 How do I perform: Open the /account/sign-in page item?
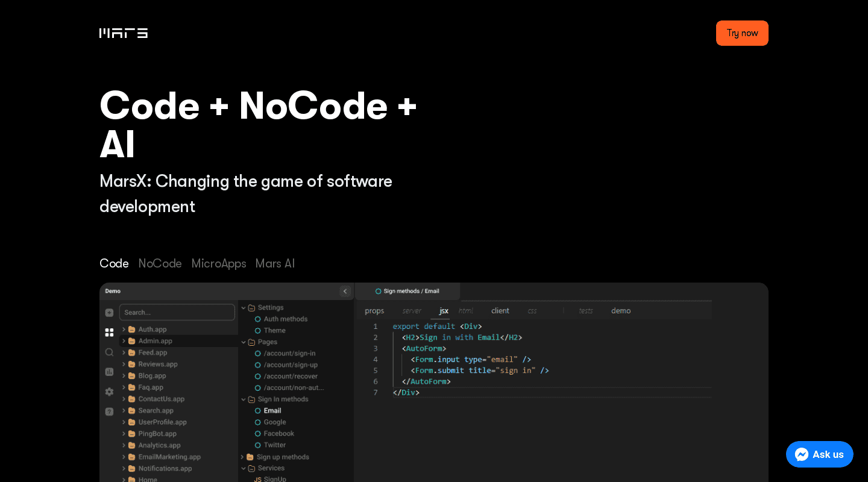(x=289, y=353)
